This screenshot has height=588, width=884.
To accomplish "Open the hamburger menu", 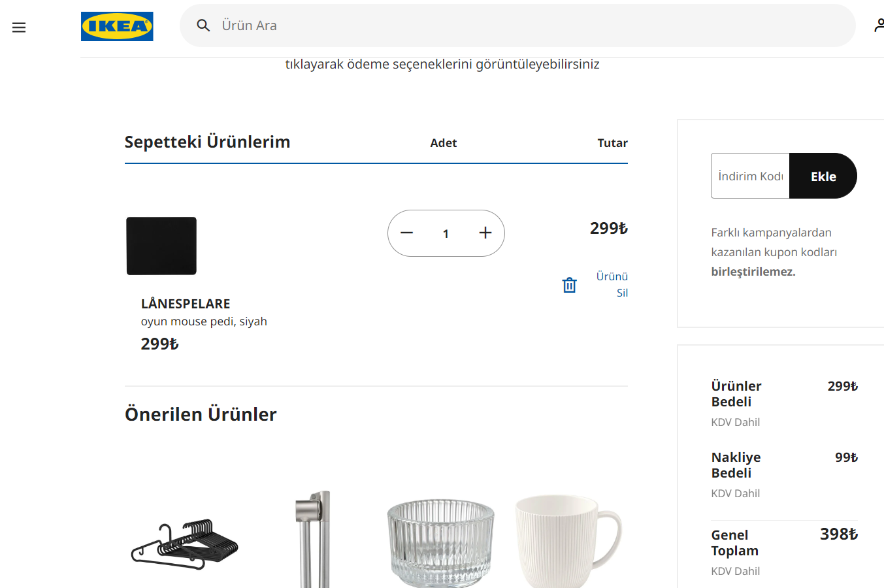I will [x=19, y=27].
